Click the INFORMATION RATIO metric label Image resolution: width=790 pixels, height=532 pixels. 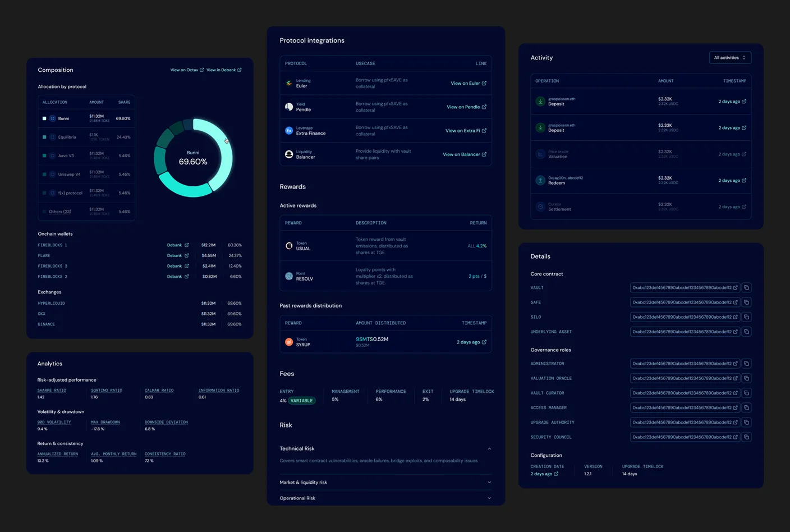pos(219,390)
